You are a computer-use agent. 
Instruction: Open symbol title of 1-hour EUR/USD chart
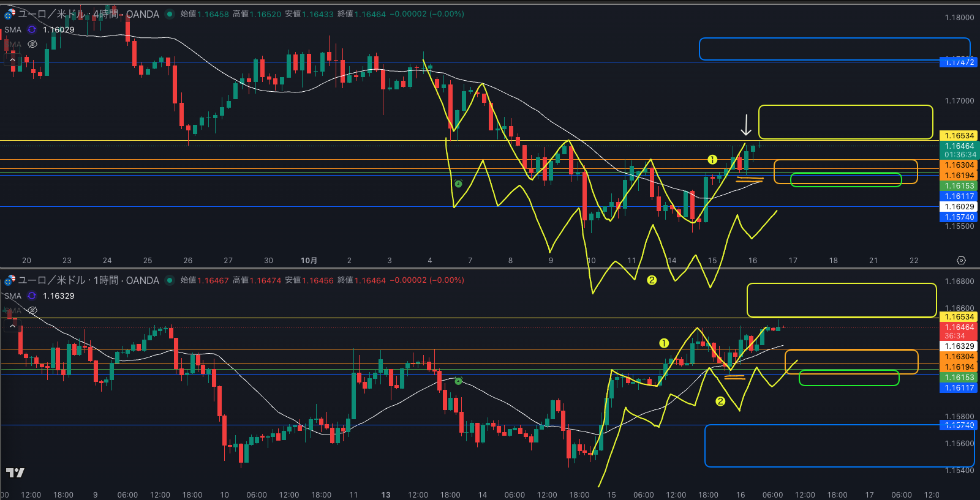click(x=88, y=280)
